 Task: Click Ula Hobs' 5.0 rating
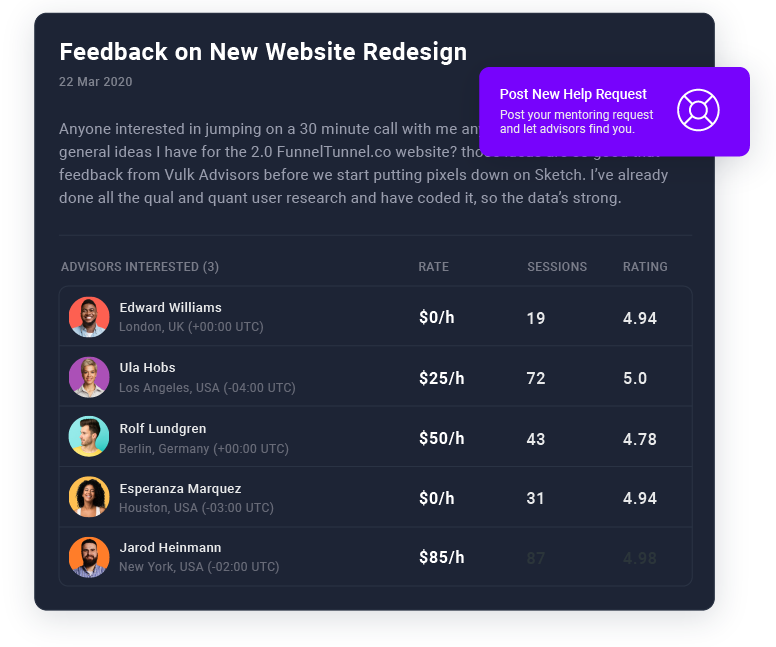[x=635, y=378]
